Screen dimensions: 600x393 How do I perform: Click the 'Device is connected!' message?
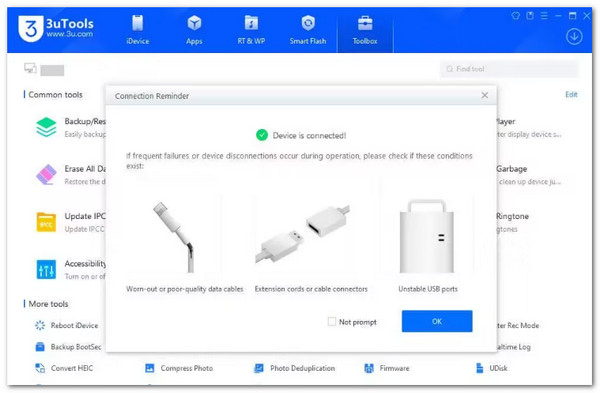[309, 135]
